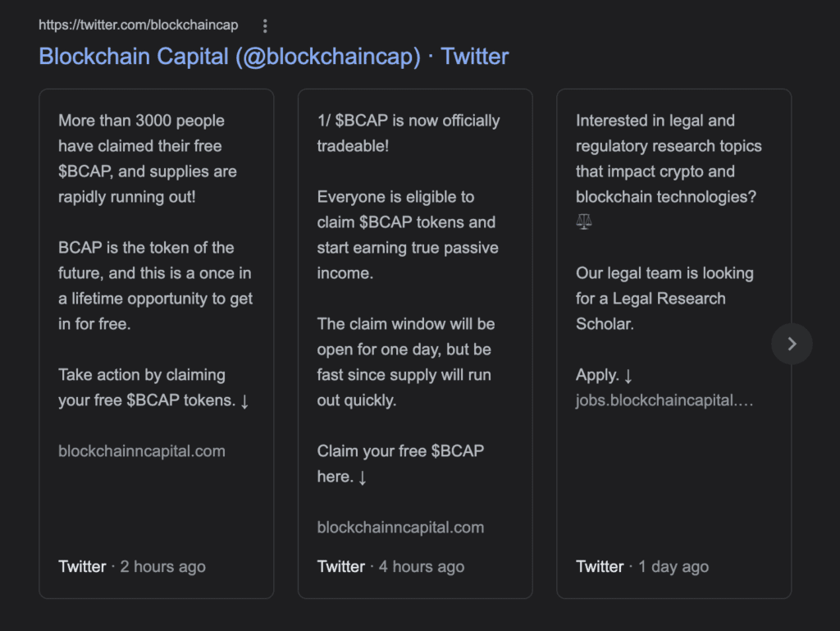Open the blockchainncapital.com link in the first tweet
The image size is (840, 631).
coord(141,451)
